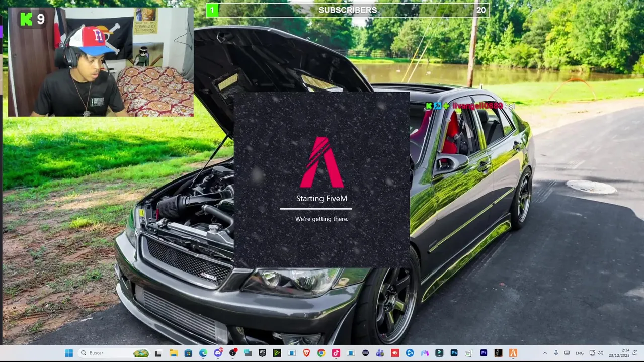Open the gamepad app taskbar icon
This screenshot has height=362, width=644.
click(x=424, y=353)
